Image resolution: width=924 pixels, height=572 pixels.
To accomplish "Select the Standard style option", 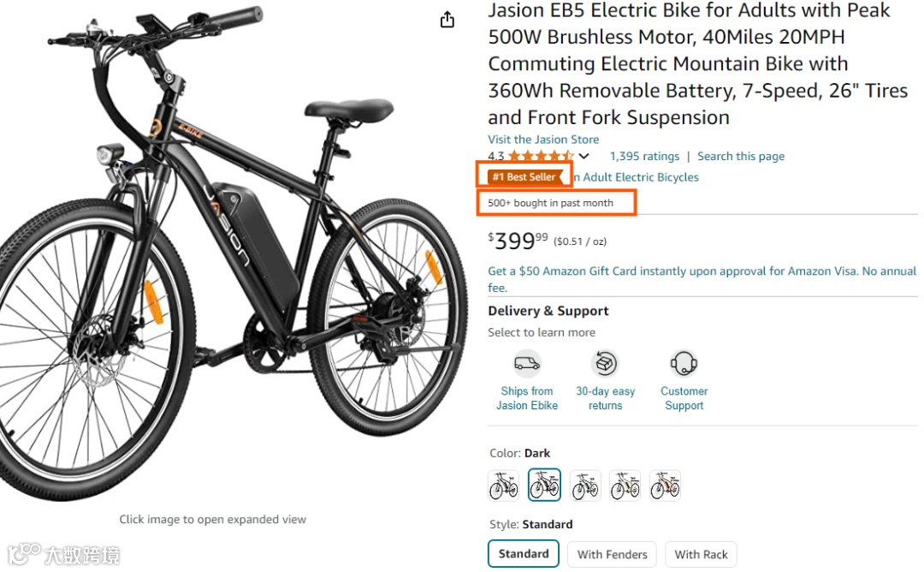I will (524, 554).
